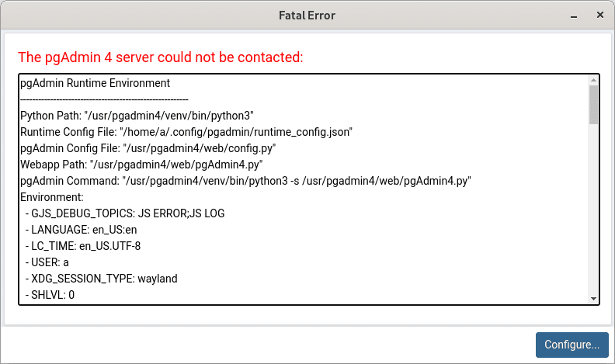Click the vertical scrollbar thumb
The image size is (615, 364).
(593, 105)
